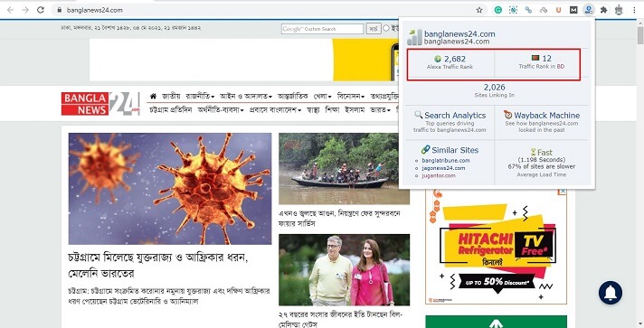Image resolution: width=644 pixels, height=328 pixels.
Task: Click the banglanews24.com title in popup
Action: point(459,34)
